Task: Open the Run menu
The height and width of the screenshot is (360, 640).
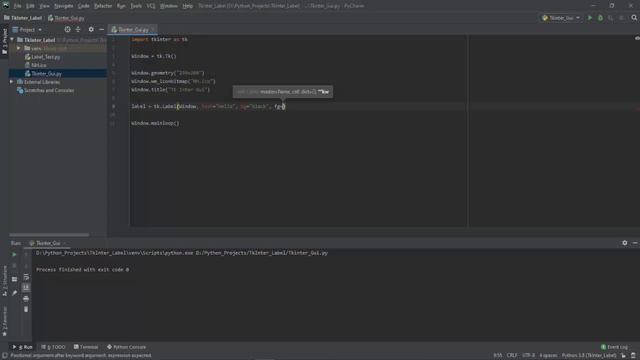Action: 121,6
